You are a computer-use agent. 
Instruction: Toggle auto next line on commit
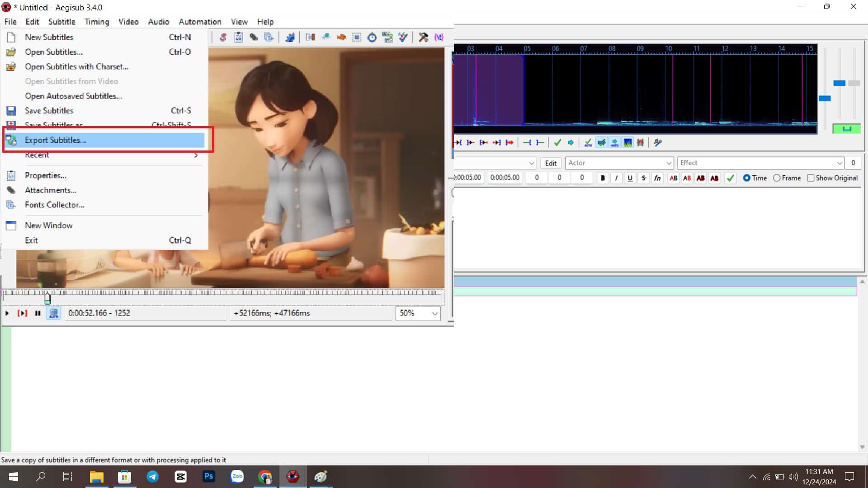click(x=601, y=143)
